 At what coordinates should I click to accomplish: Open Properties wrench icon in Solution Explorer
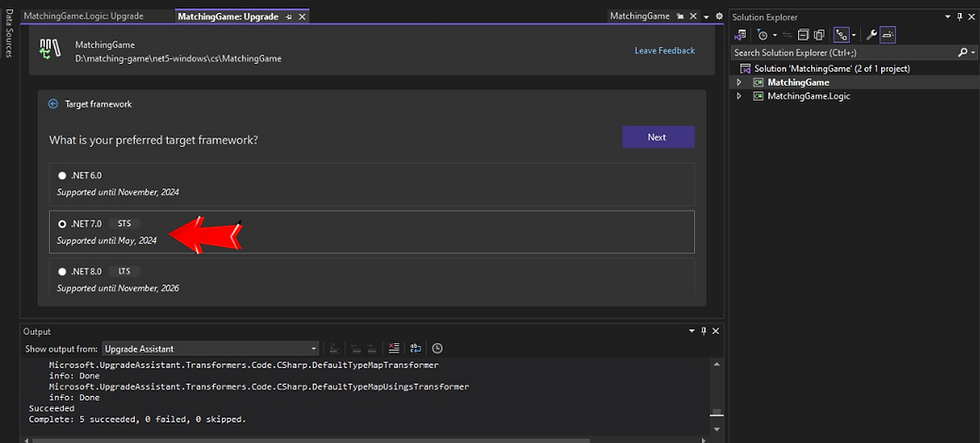click(871, 35)
